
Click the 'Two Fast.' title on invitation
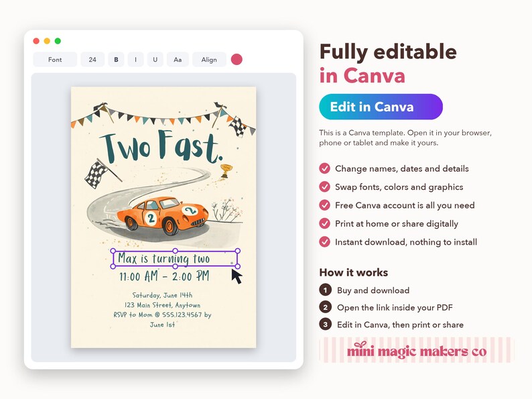[x=162, y=147]
